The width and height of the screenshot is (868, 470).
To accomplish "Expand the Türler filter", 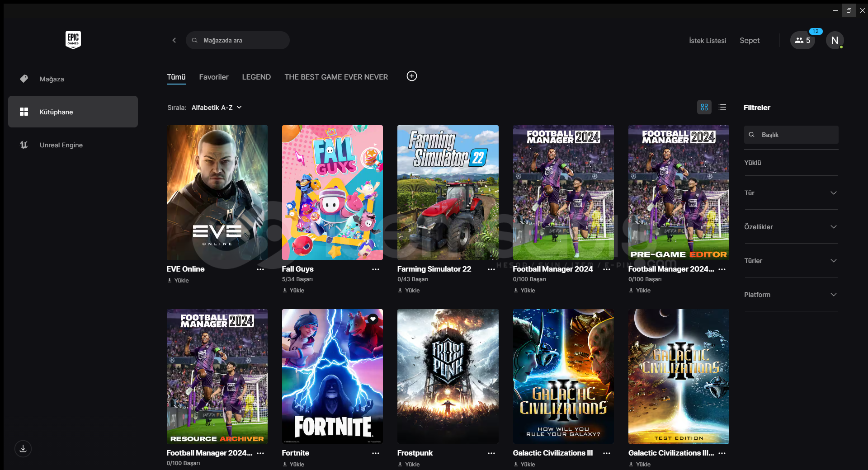I will [x=791, y=261].
